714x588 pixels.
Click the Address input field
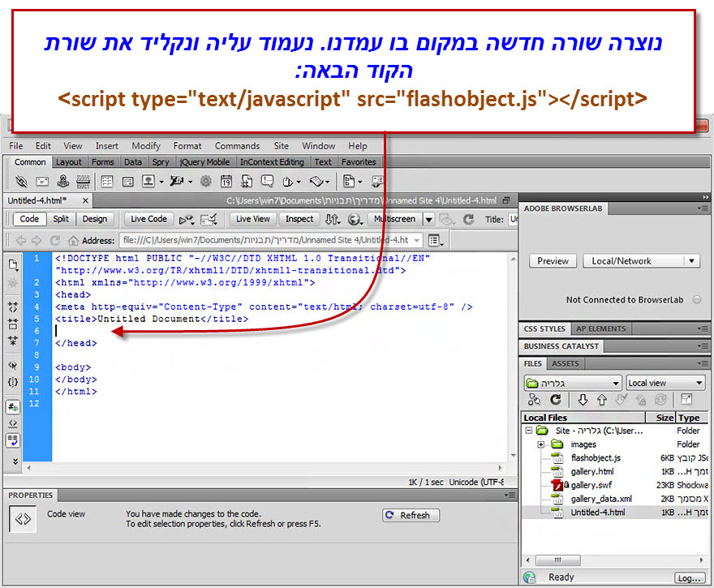[271, 240]
